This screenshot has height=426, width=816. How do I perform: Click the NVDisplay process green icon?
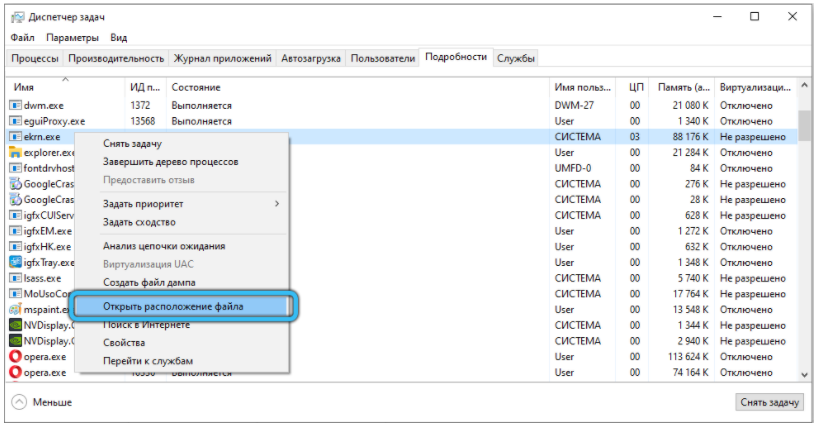[15, 325]
